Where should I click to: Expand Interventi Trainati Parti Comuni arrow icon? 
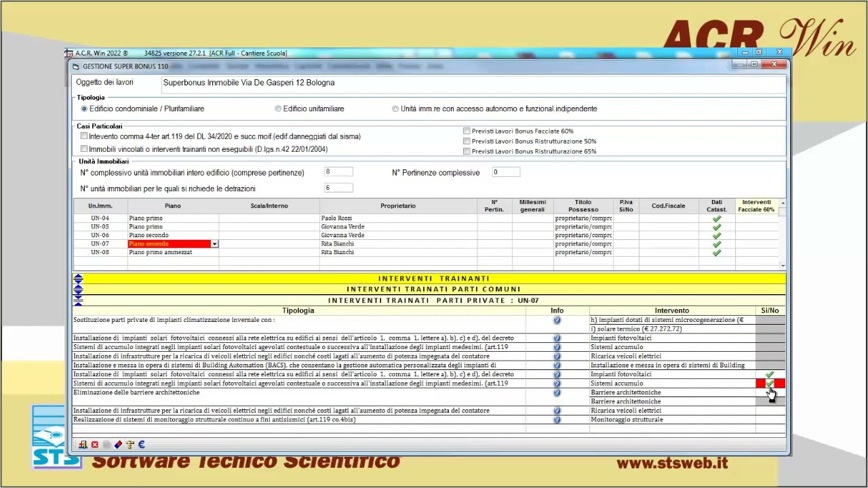pos(79,289)
